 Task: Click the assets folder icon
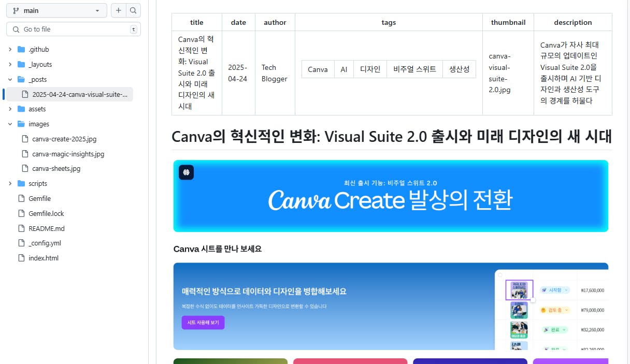coord(21,109)
